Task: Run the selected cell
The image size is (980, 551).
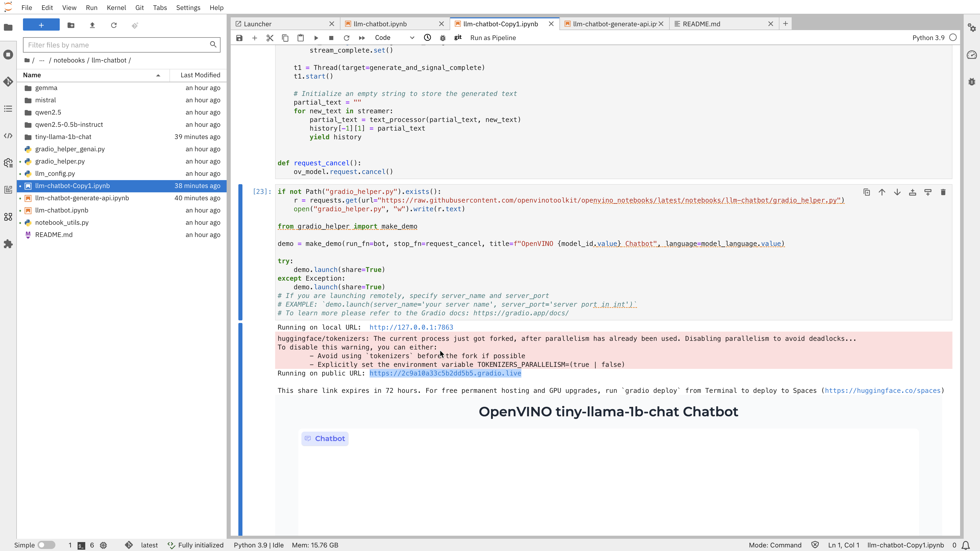Action: pos(316,38)
